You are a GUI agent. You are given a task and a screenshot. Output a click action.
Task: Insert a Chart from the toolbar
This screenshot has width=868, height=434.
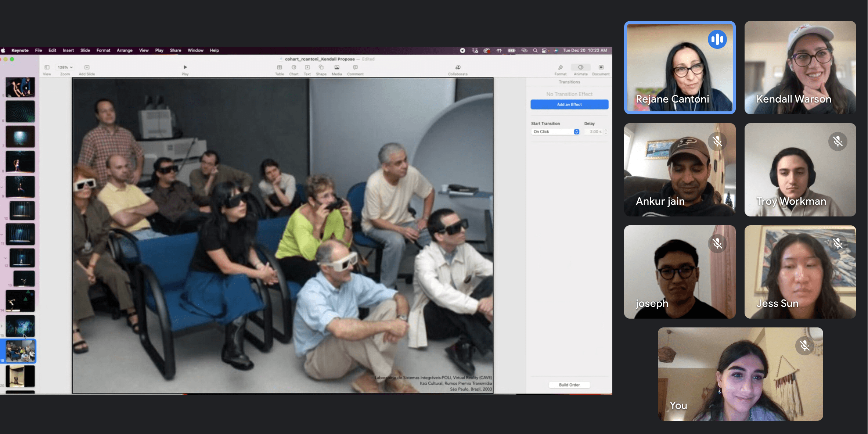point(294,67)
